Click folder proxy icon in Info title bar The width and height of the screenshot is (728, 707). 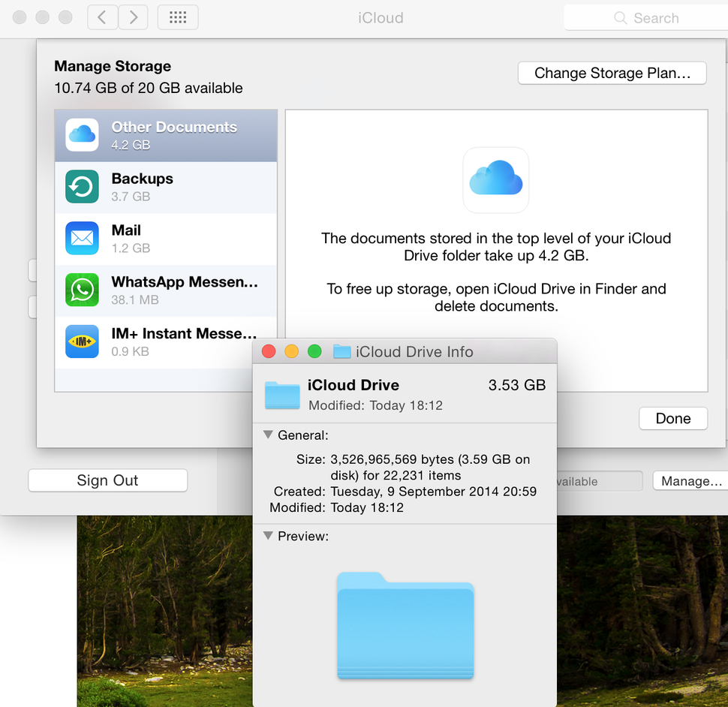coord(341,351)
